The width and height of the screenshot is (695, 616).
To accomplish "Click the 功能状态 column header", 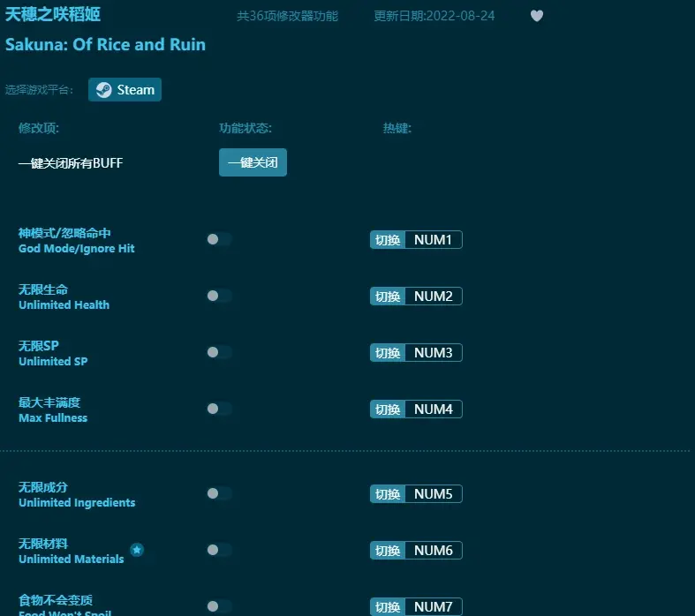I will [x=246, y=128].
